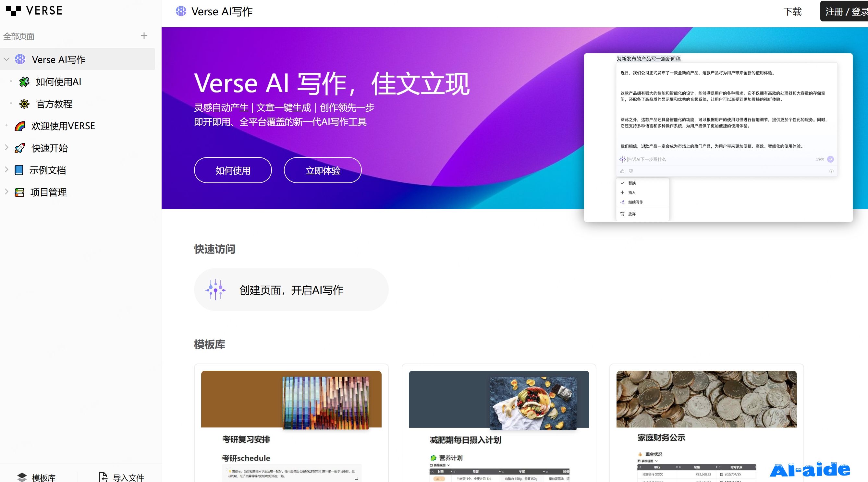Choose 继续写作 in the AI preview menu

point(643,202)
